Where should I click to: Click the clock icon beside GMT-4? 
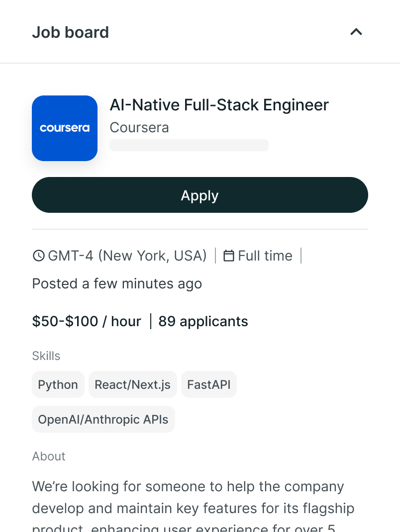tap(39, 256)
